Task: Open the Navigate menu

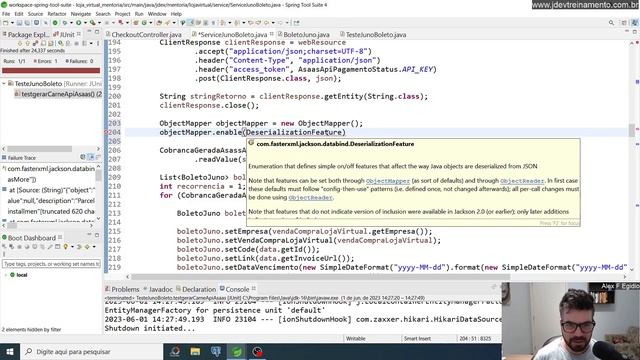Action: pyautogui.click(x=81, y=14)
